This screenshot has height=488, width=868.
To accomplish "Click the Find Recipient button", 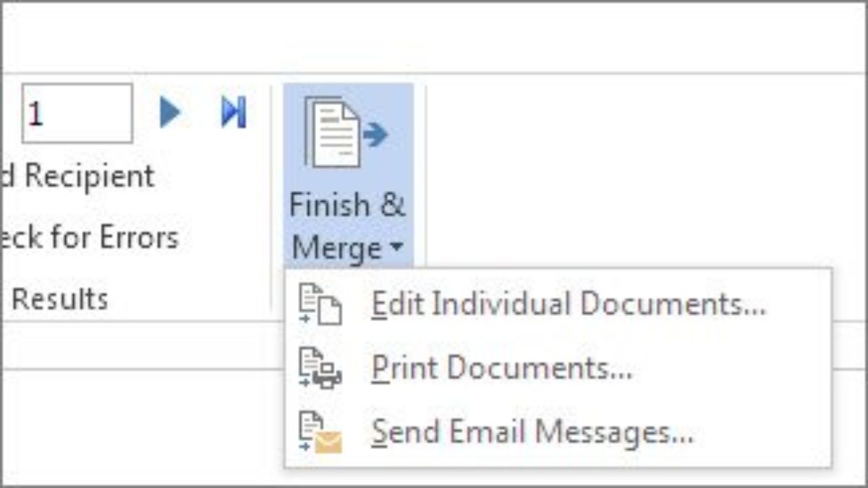I will coord(80,176).
